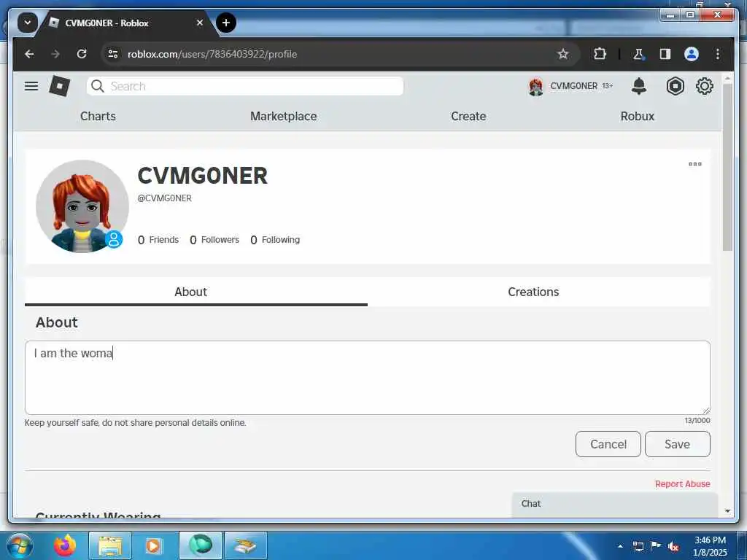Click the scrollbar down arrow
747x560 pixels.
click(x=727, y=511)
